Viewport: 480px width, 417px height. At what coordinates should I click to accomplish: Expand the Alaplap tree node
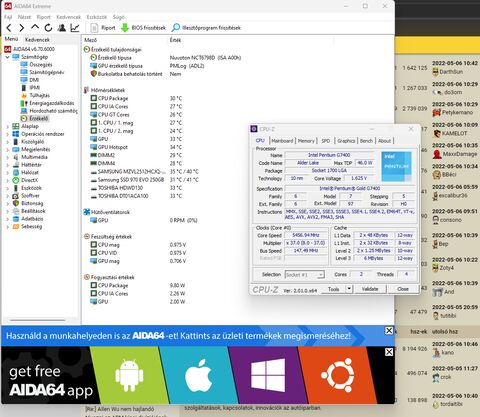(x=8, y=126)
